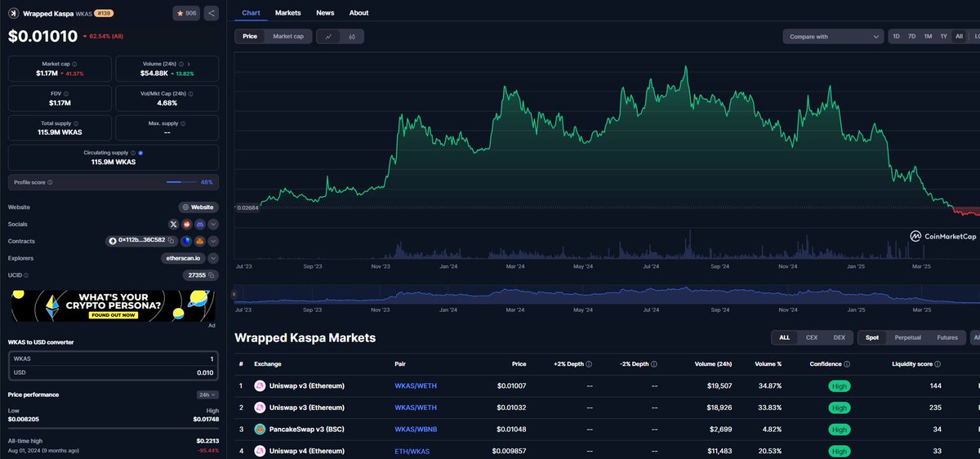Switch chart to Market cap view
Image resolution: width=980 pixels, height=459 pixels.
(288, 36)
